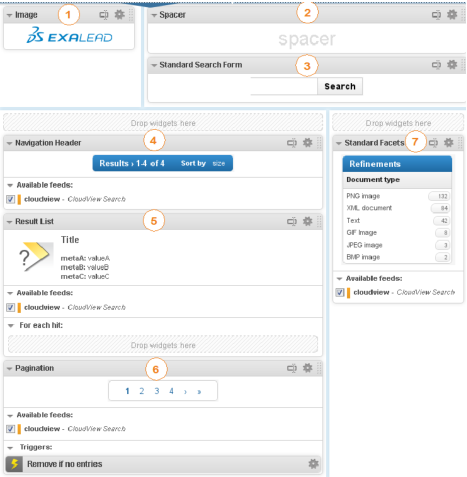Screen dimensions: 467x477
Task: Toggle cloudview checkbox in Standard Facets
Action: (x=340, y=292)
